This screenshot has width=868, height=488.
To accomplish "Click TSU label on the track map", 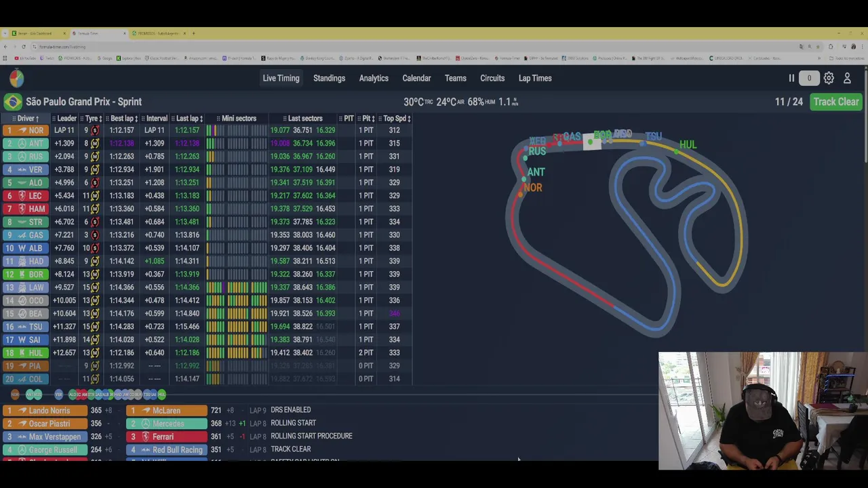I will point(653,136).
